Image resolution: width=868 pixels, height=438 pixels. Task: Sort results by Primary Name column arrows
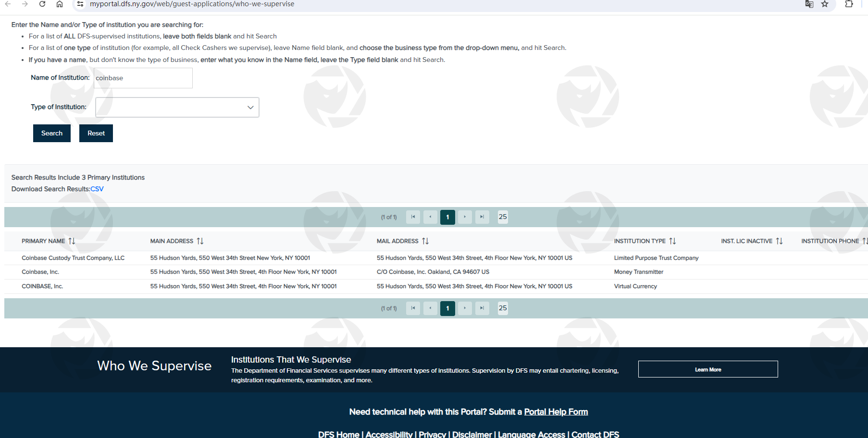72,241
